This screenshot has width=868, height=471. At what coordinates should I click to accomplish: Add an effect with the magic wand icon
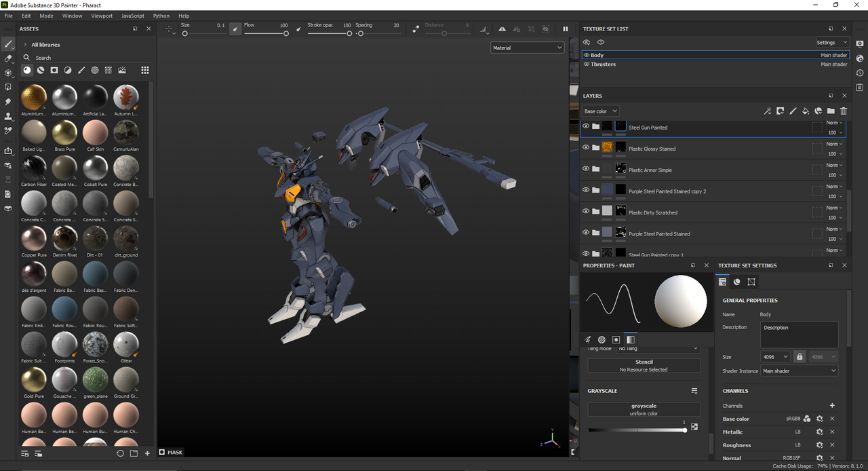[x=768, y=111]
